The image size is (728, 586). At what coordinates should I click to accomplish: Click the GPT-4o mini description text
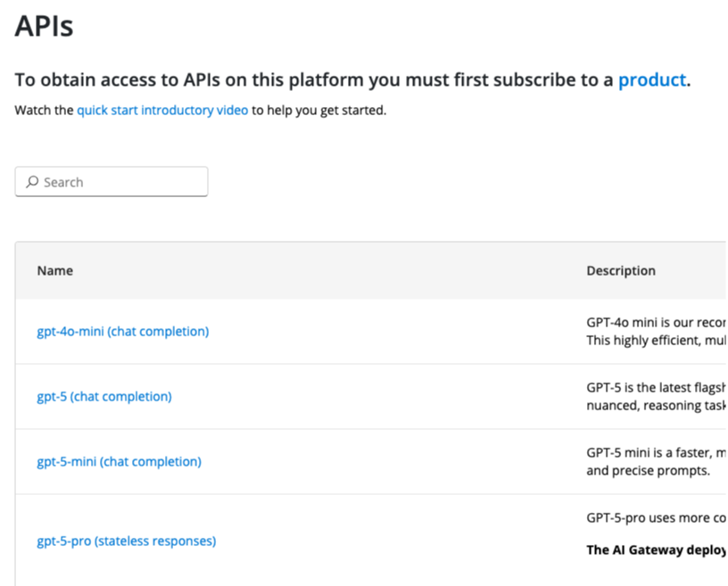click(656, 322)
